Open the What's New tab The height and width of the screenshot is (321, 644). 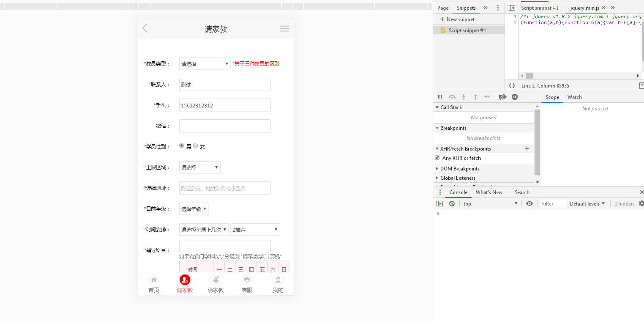tap(489, 192)
